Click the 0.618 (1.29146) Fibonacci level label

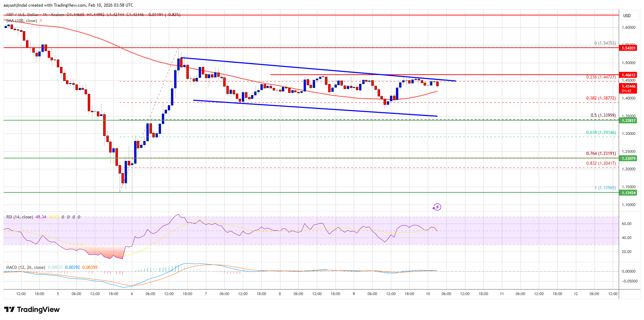[601, 132]
